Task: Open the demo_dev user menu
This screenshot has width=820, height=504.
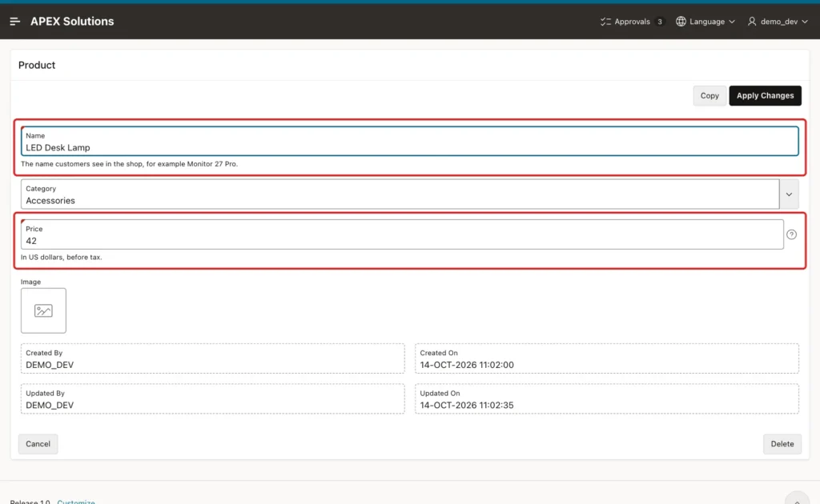Action: coord(778,22)
